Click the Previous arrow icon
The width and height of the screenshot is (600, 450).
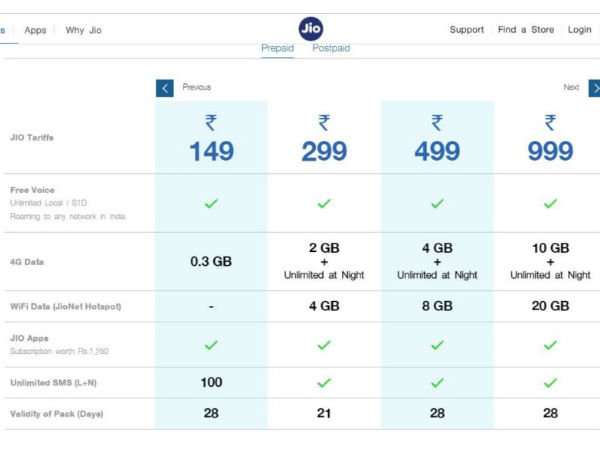[165, 88]
